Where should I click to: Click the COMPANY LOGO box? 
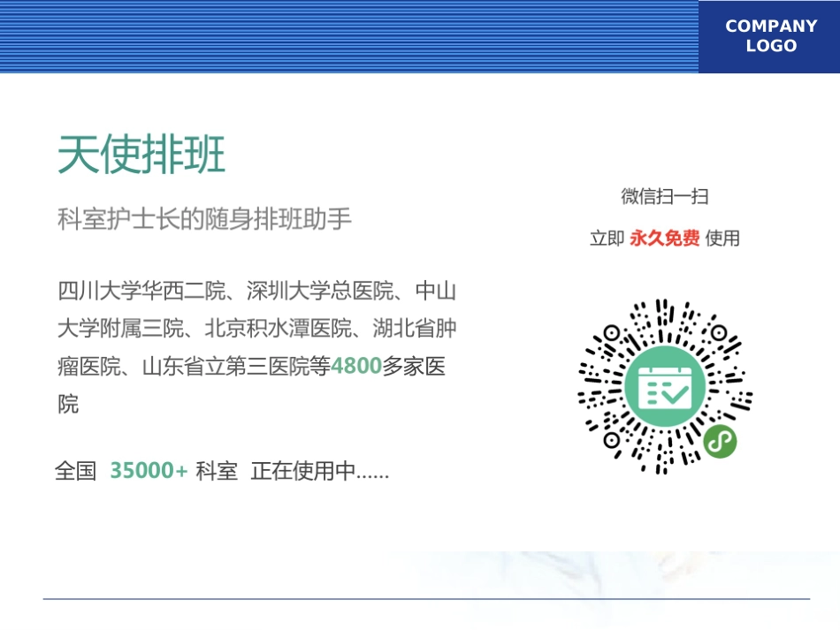[769, 36]
